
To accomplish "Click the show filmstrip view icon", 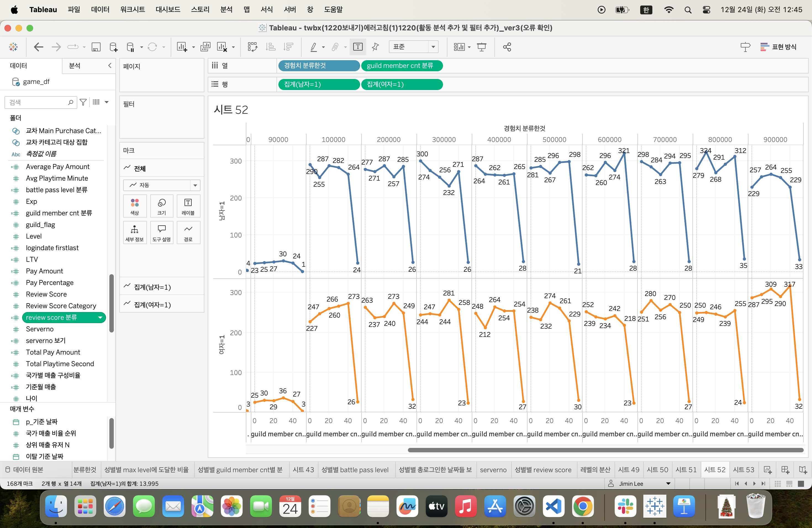I will [x=789, y=484].
